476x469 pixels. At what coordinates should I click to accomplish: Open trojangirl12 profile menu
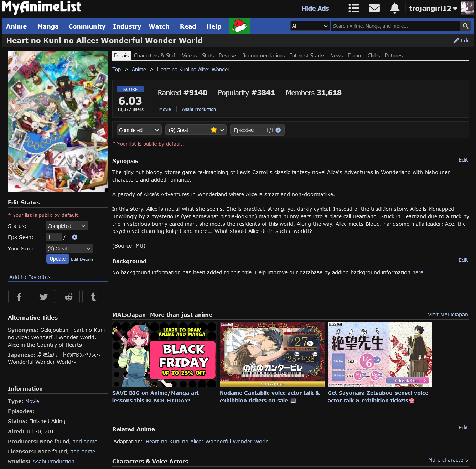tap(433, 8)
